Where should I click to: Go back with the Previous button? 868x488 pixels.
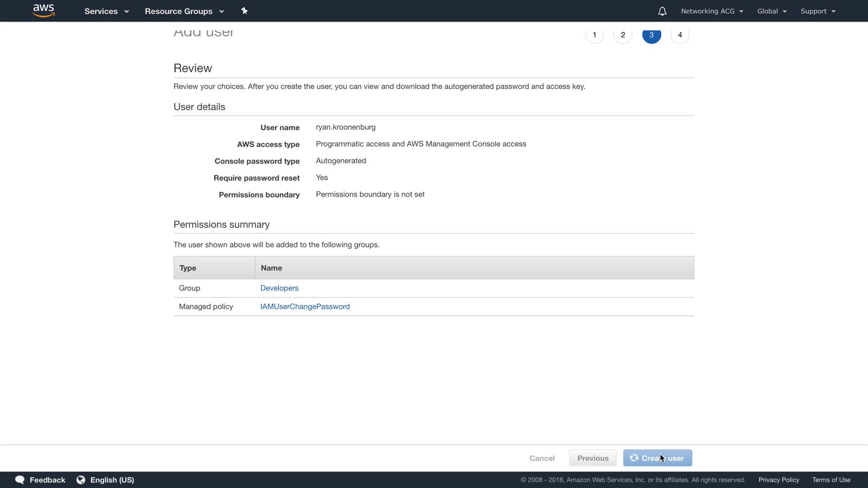click(x=593, y=458)
